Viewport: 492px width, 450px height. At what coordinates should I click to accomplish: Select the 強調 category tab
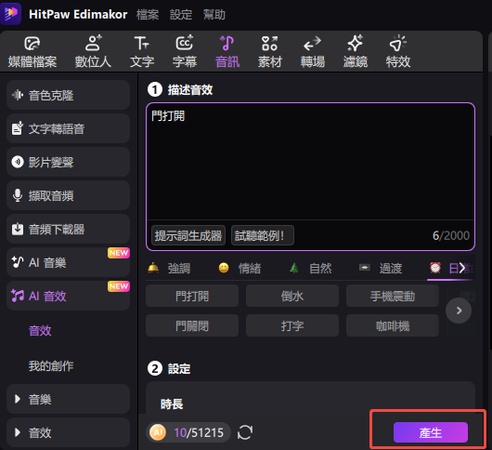click(x=169, y=268)
